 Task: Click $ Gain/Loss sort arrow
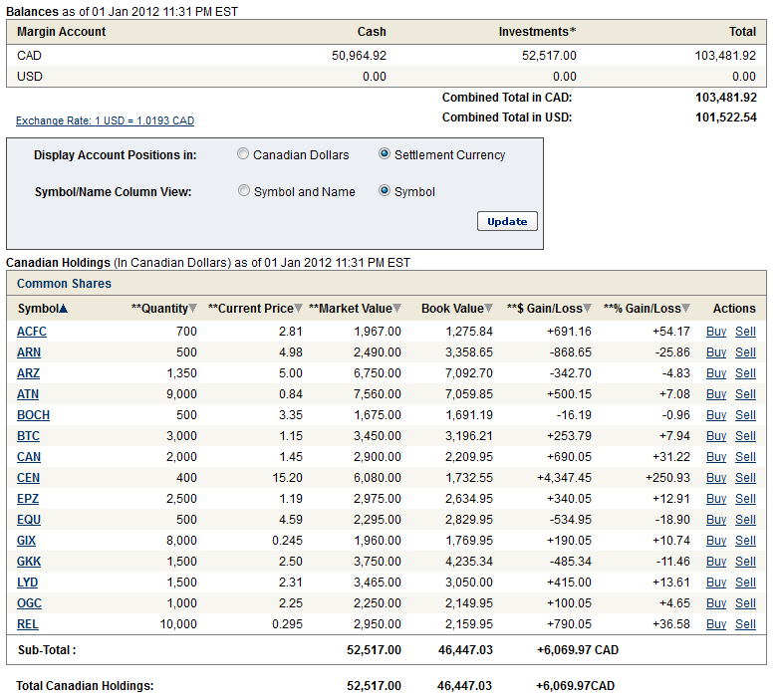588,309
